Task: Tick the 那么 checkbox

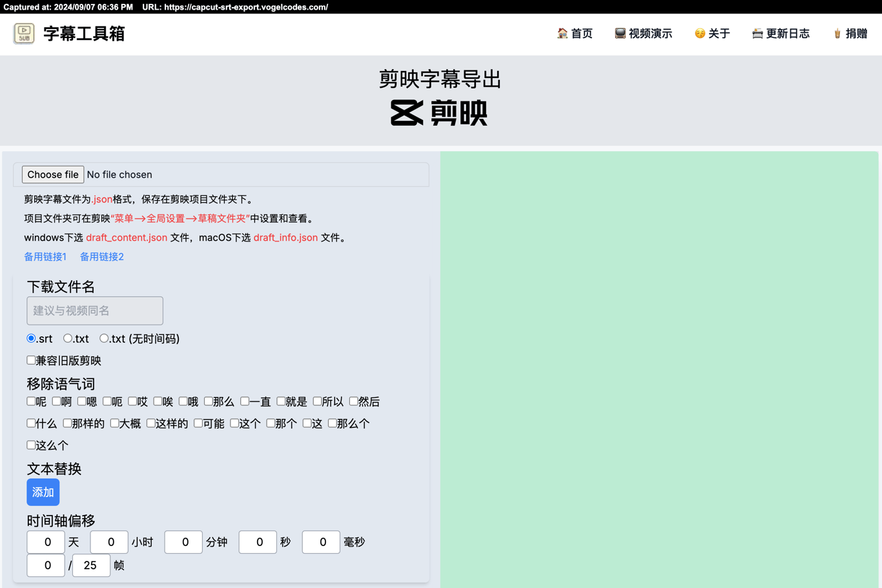Action: [x=209, y=401]
